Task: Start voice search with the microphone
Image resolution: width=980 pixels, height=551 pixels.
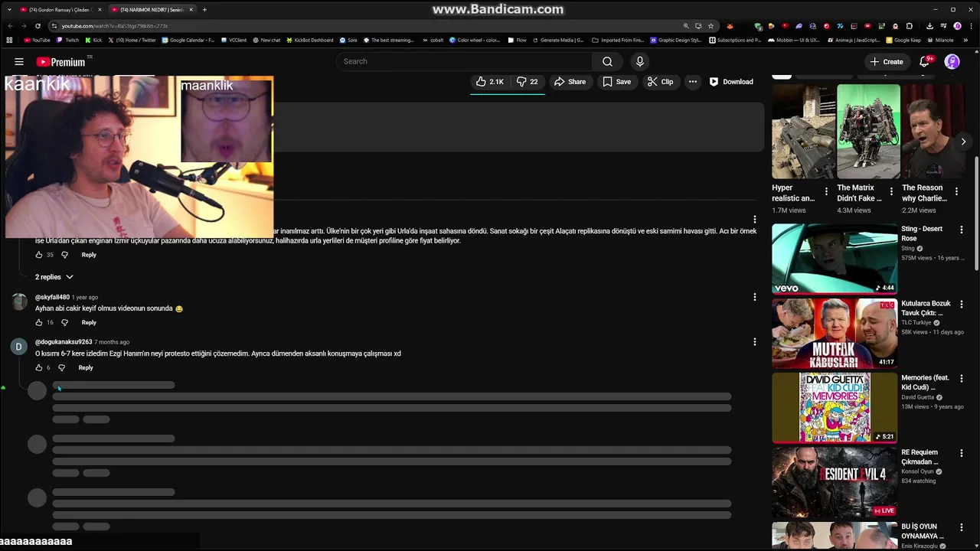Action: 640,61
